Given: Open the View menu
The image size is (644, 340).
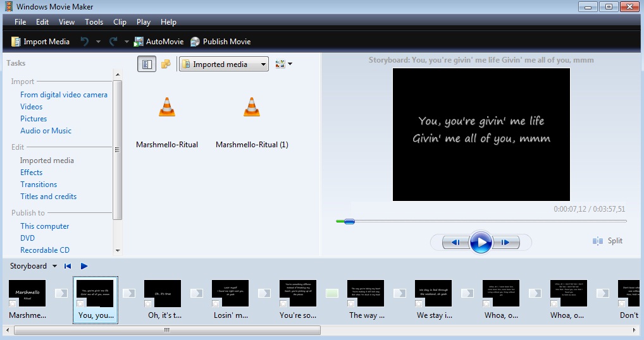Looking at the screenshot, I should [x=66, y=22].
